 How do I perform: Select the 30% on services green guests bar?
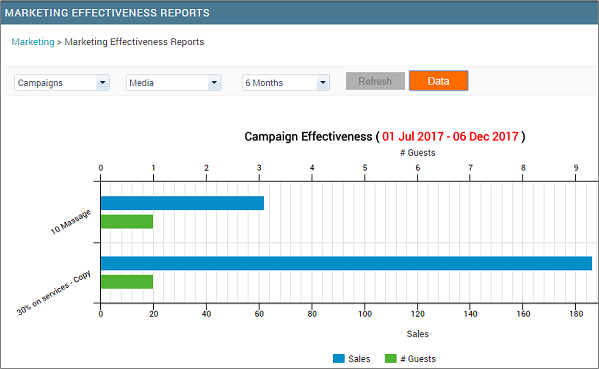pos(127,282)
